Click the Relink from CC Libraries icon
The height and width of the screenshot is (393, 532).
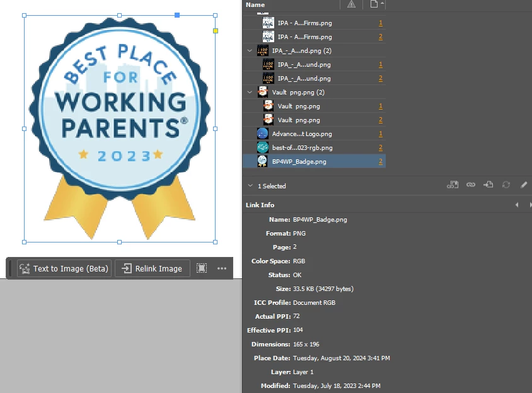453,185
